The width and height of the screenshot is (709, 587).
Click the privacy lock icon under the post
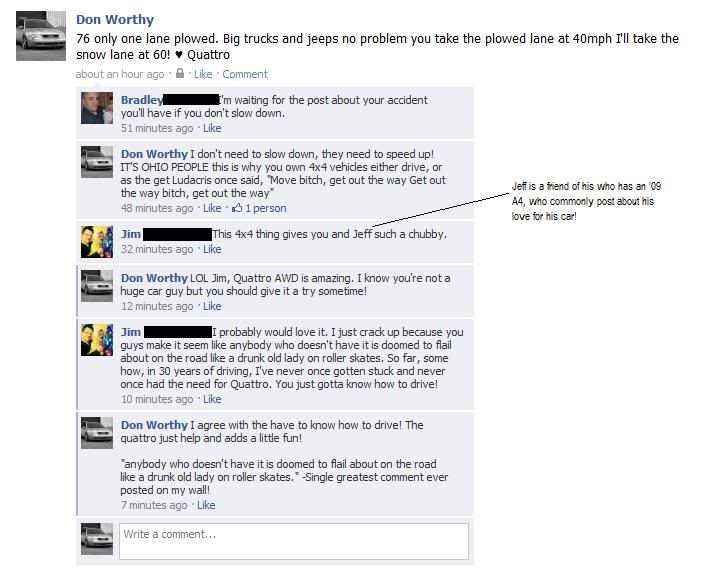[180, 73]
